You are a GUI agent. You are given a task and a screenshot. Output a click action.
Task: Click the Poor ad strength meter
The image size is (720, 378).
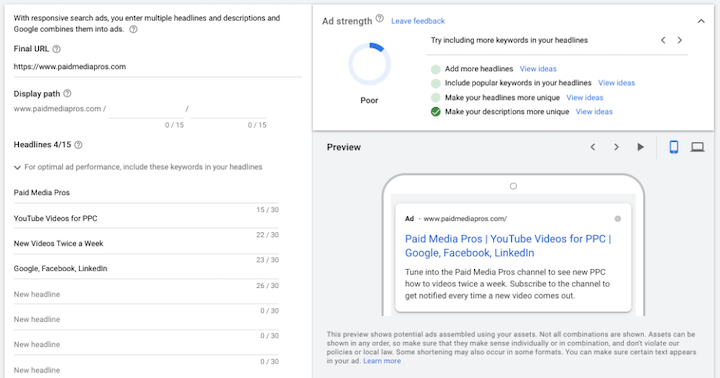click(369, 64)
